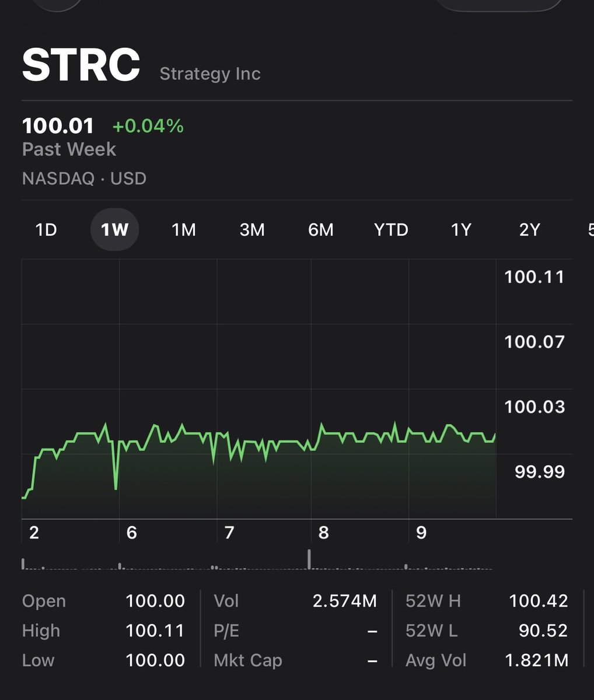Tap the Open label
Image resolution: width=594 pixels, height=700 pixels.
(44, 601)
